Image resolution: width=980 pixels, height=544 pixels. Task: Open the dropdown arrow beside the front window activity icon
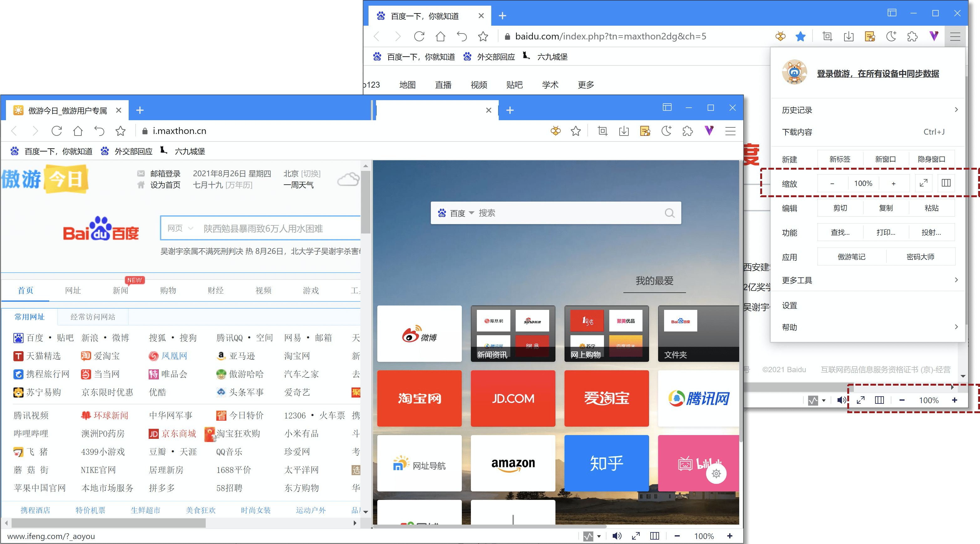coord(599,536)
